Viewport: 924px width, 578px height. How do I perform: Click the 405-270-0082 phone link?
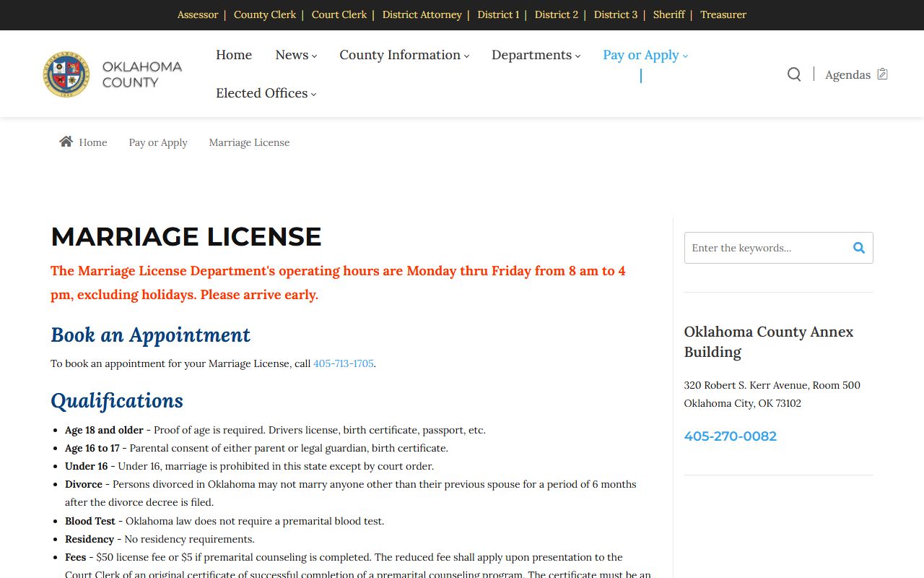point(731,436)
